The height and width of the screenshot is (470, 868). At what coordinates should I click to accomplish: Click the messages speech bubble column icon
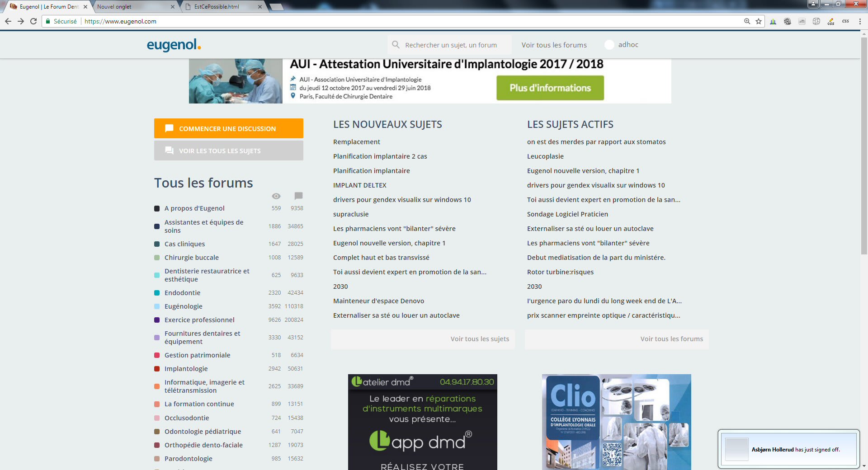coord(298,196)
